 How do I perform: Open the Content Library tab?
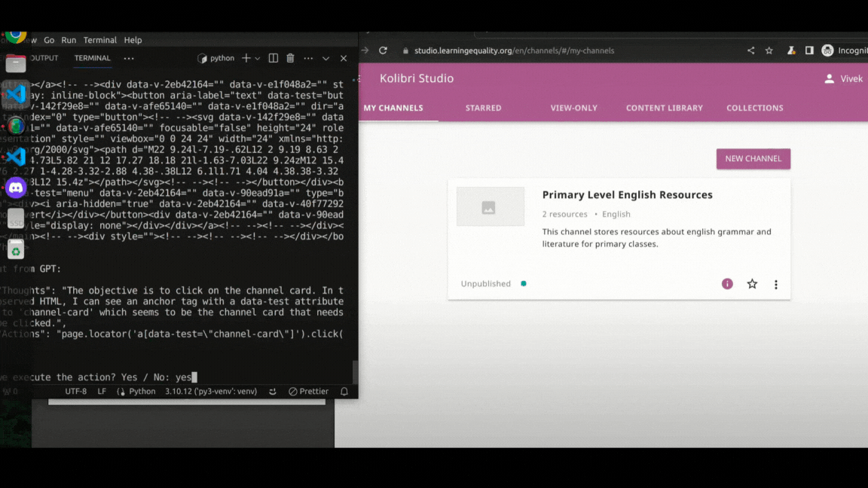(x=664, y=108)
